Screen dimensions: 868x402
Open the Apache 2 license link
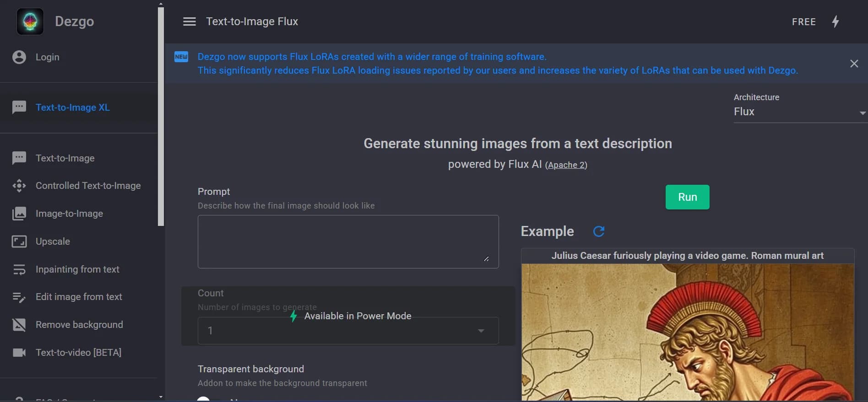coord(566,165)
